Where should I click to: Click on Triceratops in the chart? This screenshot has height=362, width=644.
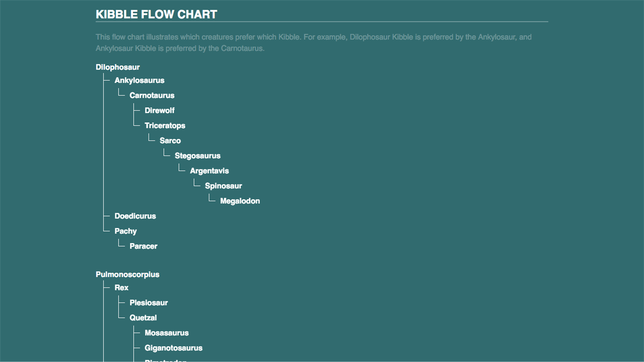coord(165,126)
